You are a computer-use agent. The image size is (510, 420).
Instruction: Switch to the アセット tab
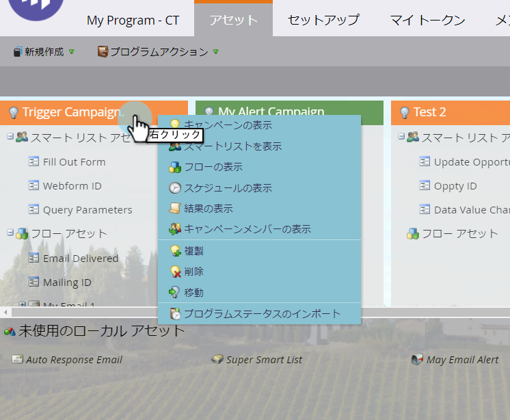(233, 20)
